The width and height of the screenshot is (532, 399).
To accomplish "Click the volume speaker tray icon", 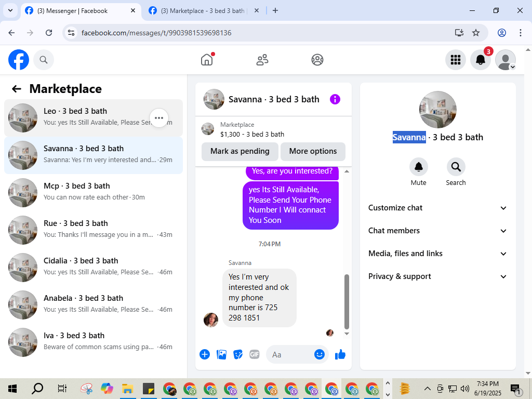I will click(x=465, y=389).
